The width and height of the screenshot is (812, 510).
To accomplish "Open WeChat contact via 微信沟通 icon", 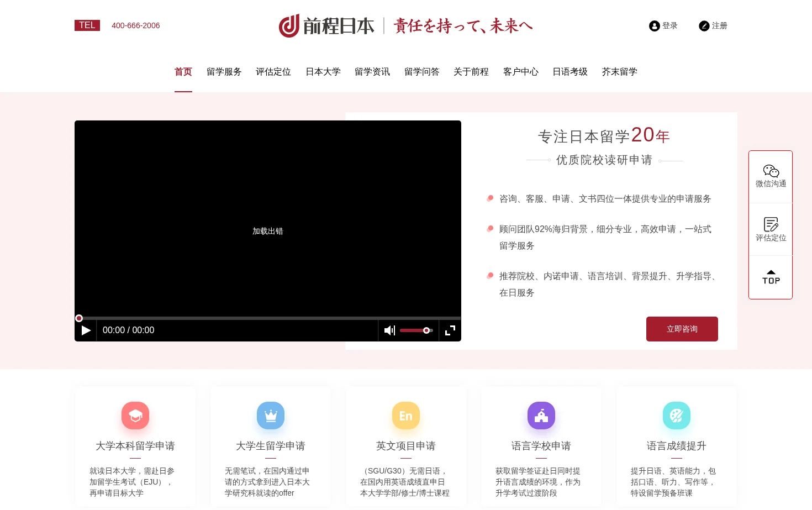I will [771, 171].
